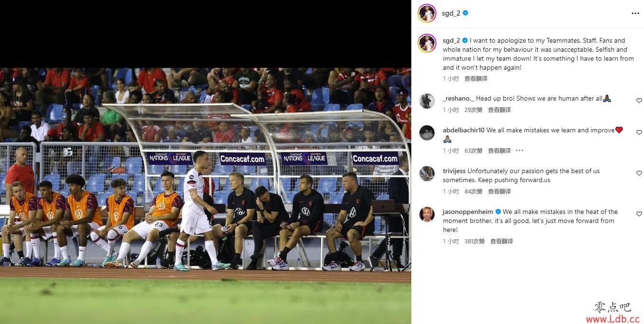Open _reshano._ commenter avatar
The width and height of the screenshot is (644, 324).
[x=427, y=101]
